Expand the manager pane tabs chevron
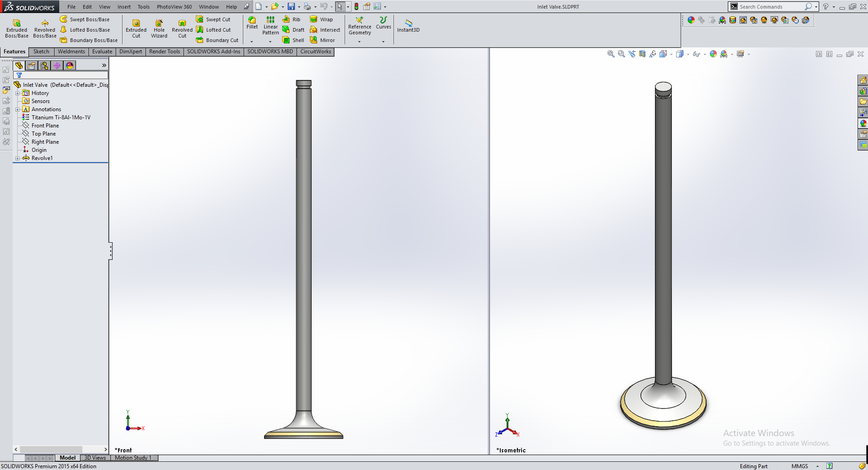The height and width of the screenshot is (470, 868). [104, 66]
